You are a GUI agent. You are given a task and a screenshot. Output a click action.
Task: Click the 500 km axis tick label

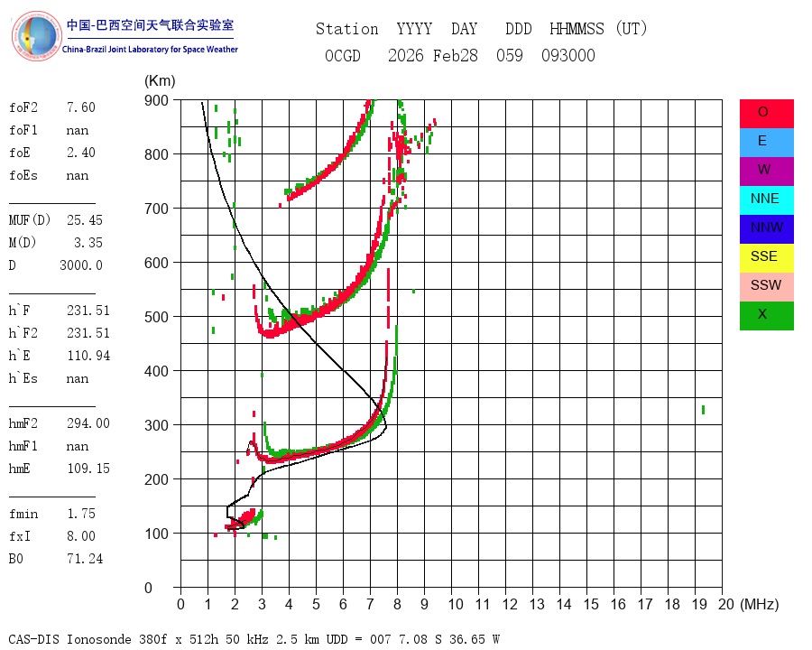pos(156,317)
